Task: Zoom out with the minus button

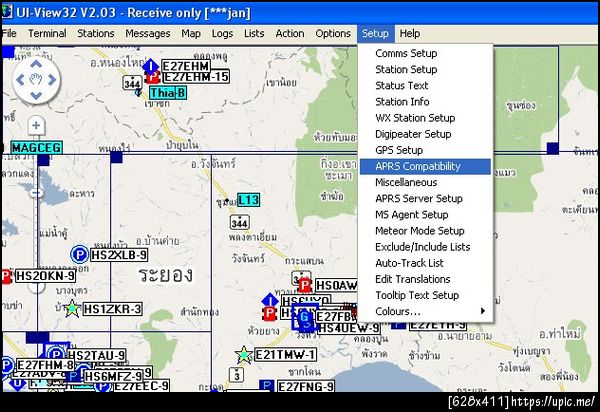Action: pos(36,194)
